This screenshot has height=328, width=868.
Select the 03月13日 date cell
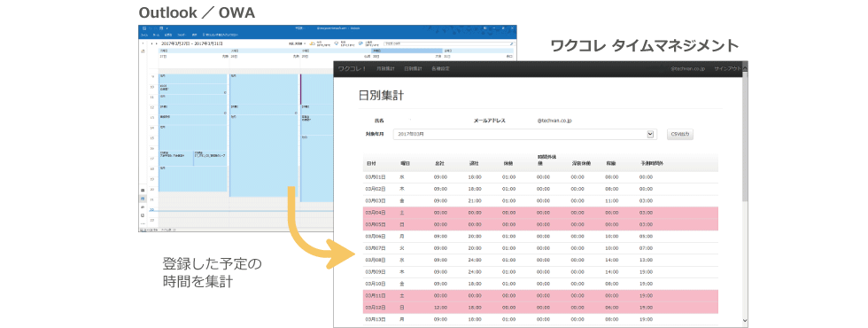pos(376,319)
